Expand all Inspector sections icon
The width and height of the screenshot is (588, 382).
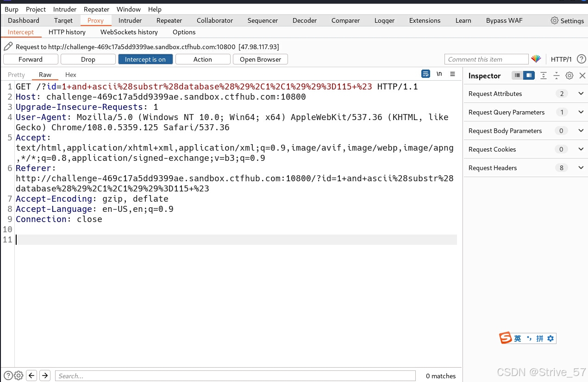[x=544, y=76]
